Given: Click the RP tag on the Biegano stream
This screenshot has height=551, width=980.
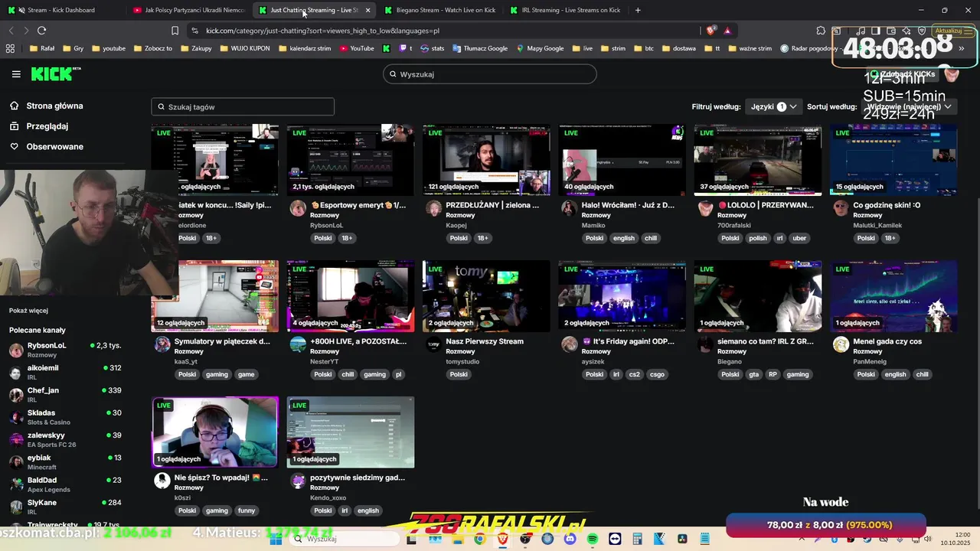Looking at the screenshot, I should coord(773,374).
